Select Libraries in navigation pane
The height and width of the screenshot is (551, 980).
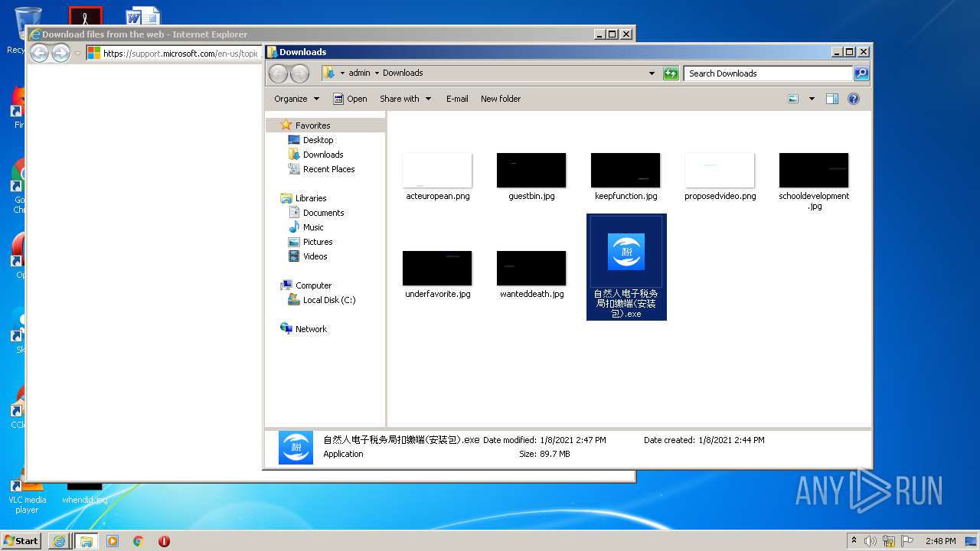[311, 198]
